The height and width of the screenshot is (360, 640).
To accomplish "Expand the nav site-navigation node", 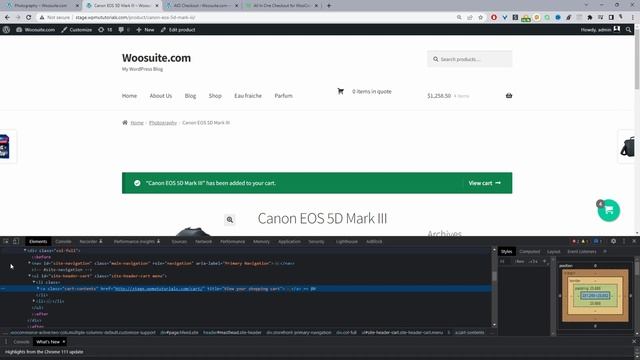I will point(29,263).
